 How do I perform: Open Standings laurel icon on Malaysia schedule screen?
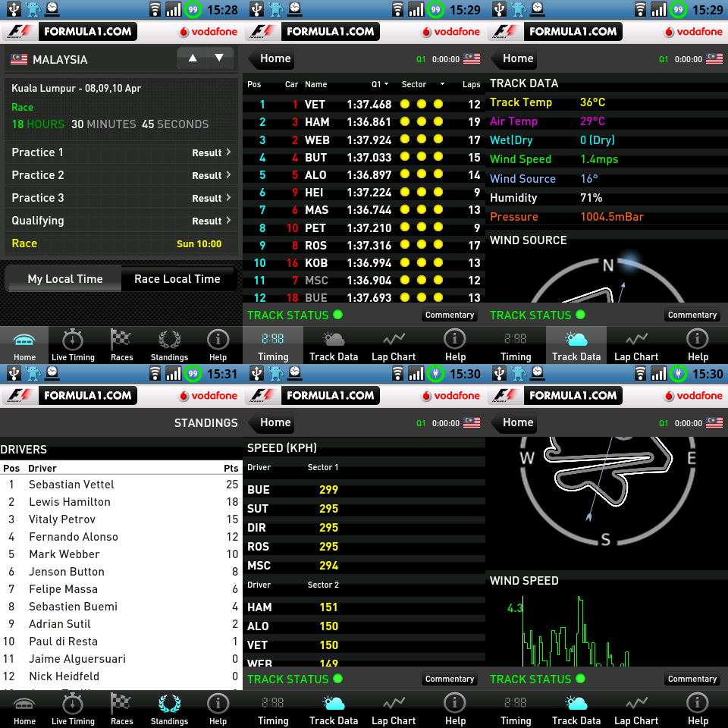pyautogui.click(x=169, y=344)
